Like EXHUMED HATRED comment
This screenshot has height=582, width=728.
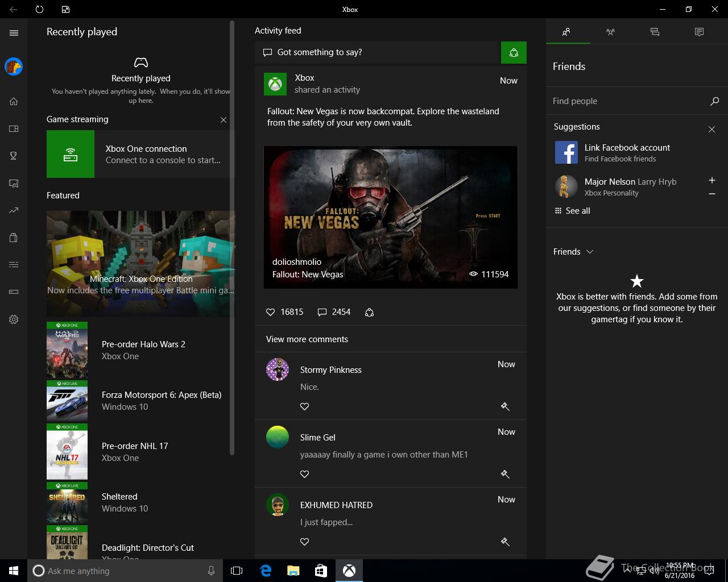[305, 542]
